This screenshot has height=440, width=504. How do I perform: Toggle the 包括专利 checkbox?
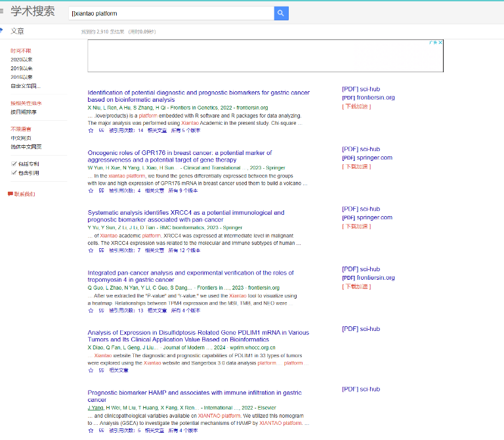click(14, 164)
